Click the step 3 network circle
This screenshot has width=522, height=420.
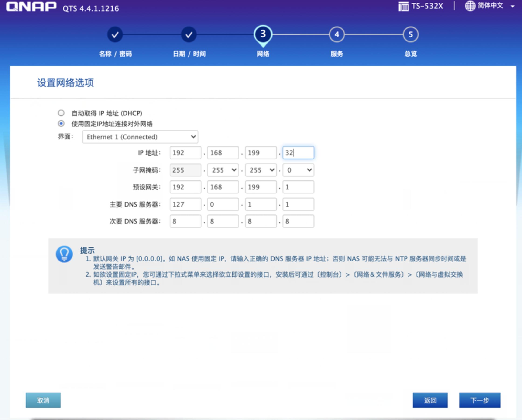263,35
